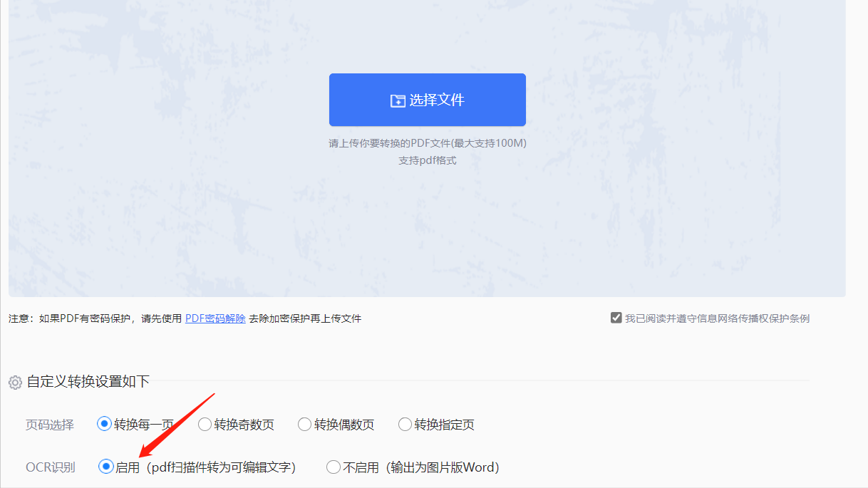The height and width of the screenshot is (488, 868).
Task: Click the 最大支持100M upload hint text
Action: [427, 143]
